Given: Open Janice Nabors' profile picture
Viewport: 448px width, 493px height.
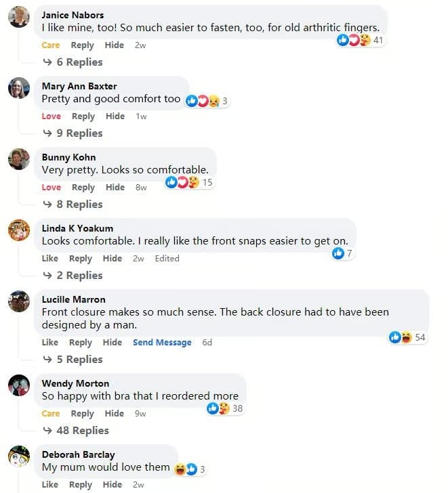Looking at the screenshot, I should coord(19,16).
